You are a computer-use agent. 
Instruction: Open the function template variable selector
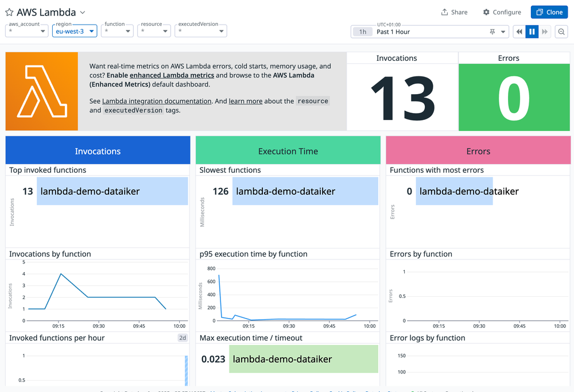117,31
